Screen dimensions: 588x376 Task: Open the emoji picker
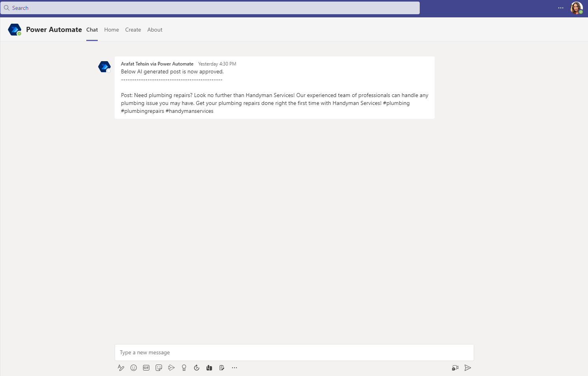pyautogui.click(x=134, y=368)
